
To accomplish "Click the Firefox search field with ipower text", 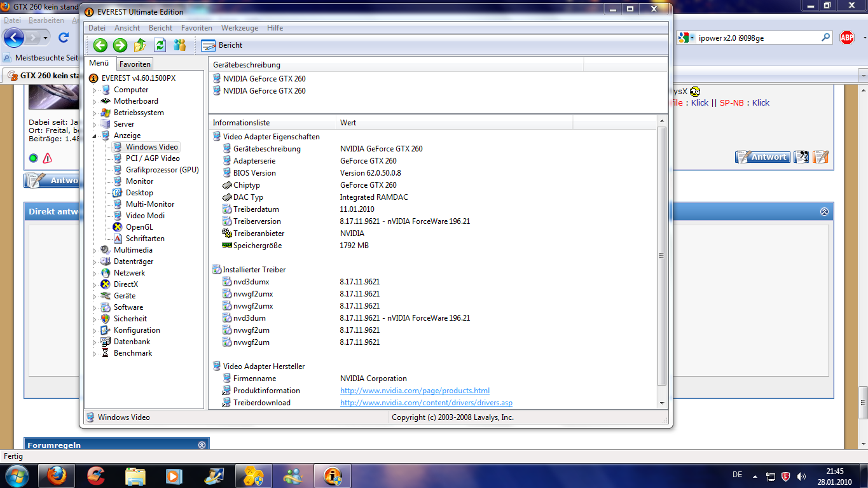I will point(756,38).
